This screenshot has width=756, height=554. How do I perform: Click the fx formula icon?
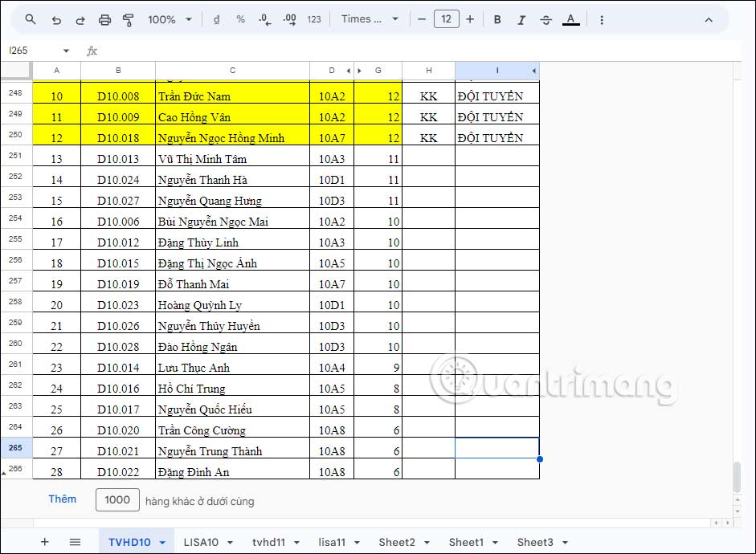(x=92, y=51)
